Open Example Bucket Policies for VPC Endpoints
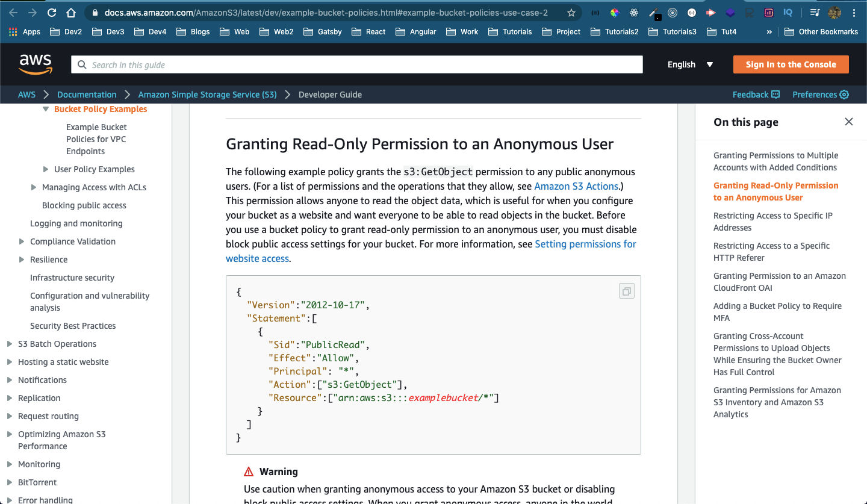The height and width of the screenshot is (504, 867). (96, 139)
